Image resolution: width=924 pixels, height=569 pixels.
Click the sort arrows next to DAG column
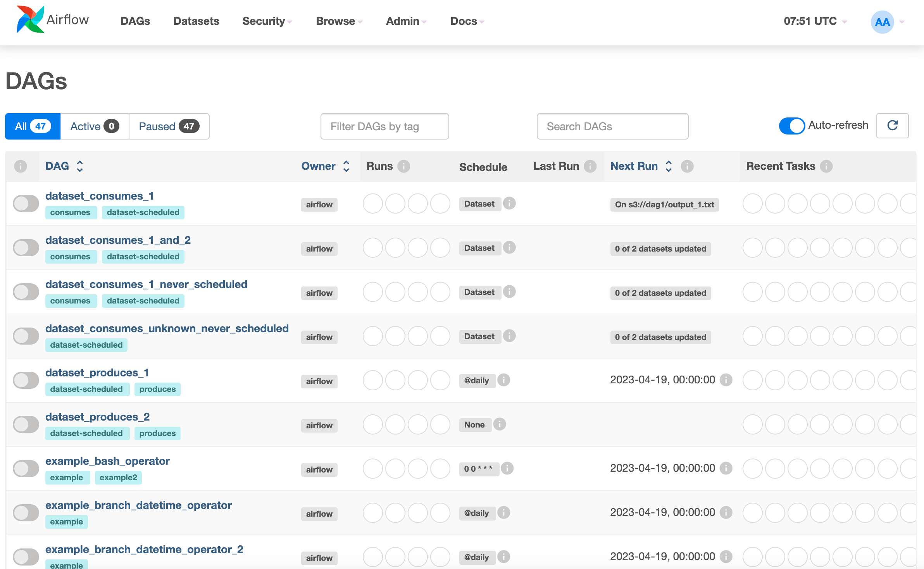(x=80, y=166)
